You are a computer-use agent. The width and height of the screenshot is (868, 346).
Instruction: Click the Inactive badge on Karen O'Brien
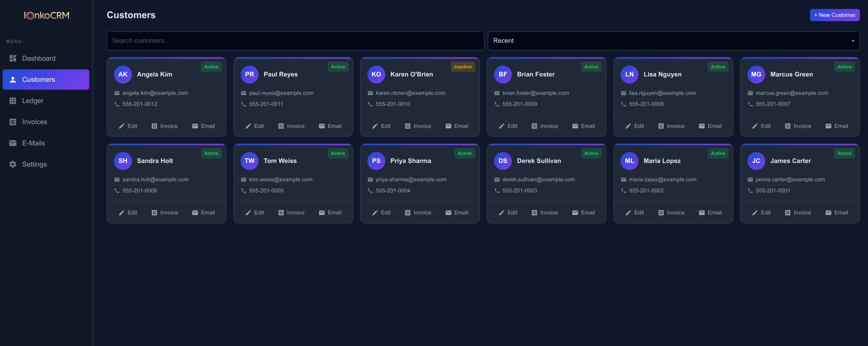(463, 67)
